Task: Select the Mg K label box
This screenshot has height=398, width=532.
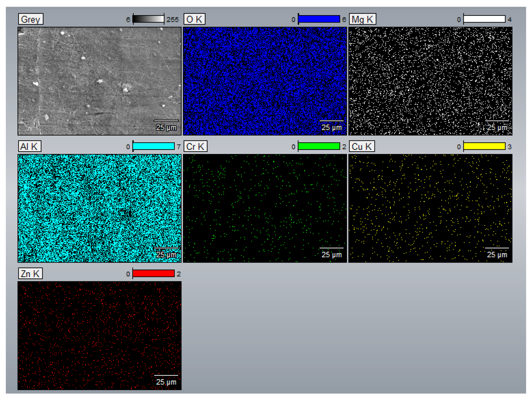Action: pyautogui.click(x=362, y=19)
